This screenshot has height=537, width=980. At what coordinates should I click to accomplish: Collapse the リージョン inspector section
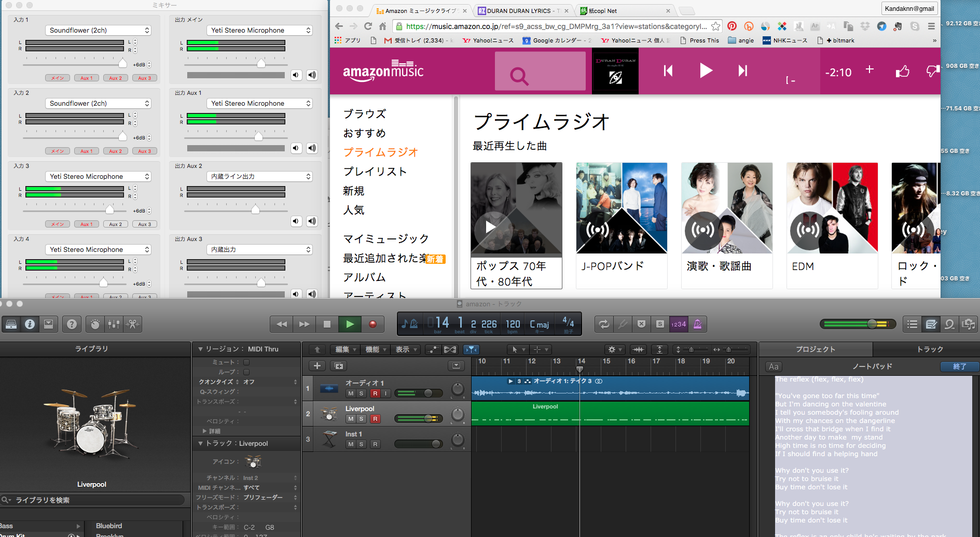point(200,349)
